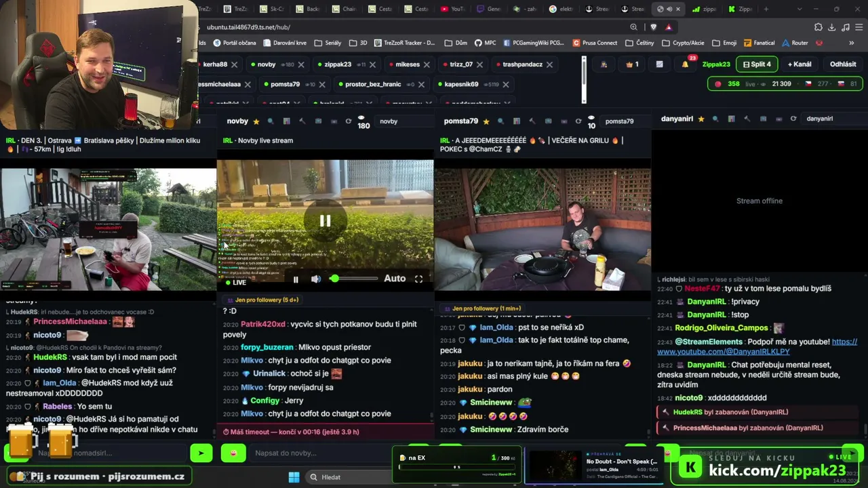The image size is (868, 488).
Task: Switch to the YouTube browser tab
Action: [452, 9]
